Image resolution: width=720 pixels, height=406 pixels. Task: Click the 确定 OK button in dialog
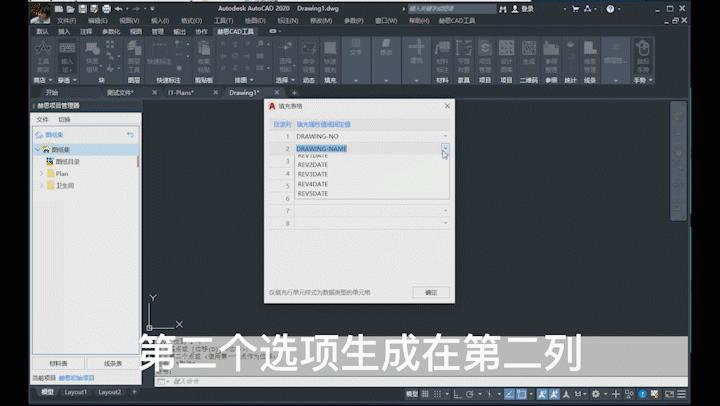431,293
